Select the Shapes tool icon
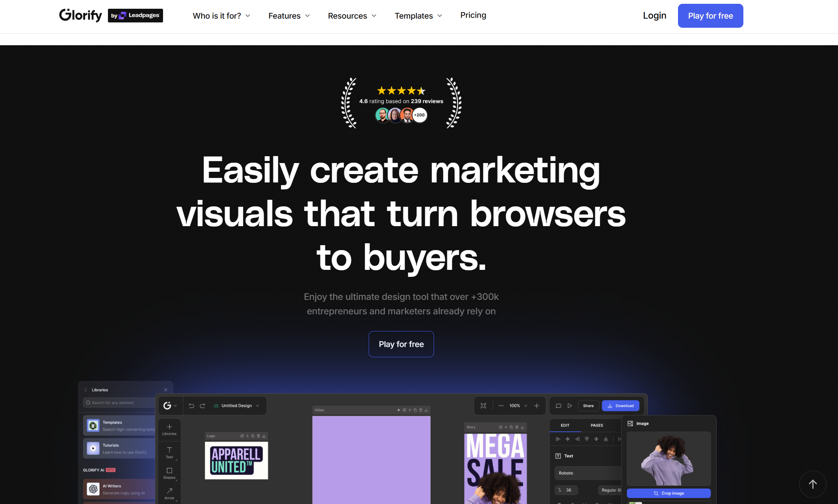This screenshot has width=838, height=504. click(169, 471)
